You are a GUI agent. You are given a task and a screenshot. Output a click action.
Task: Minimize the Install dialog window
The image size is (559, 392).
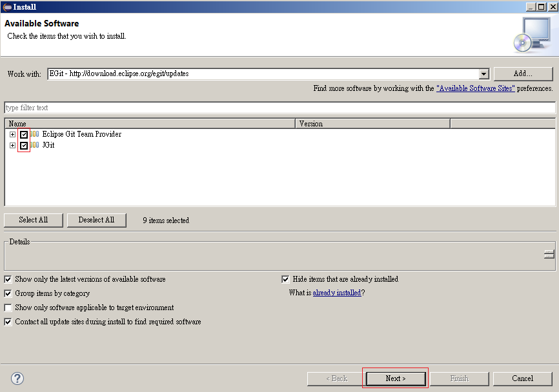(531, 6)
